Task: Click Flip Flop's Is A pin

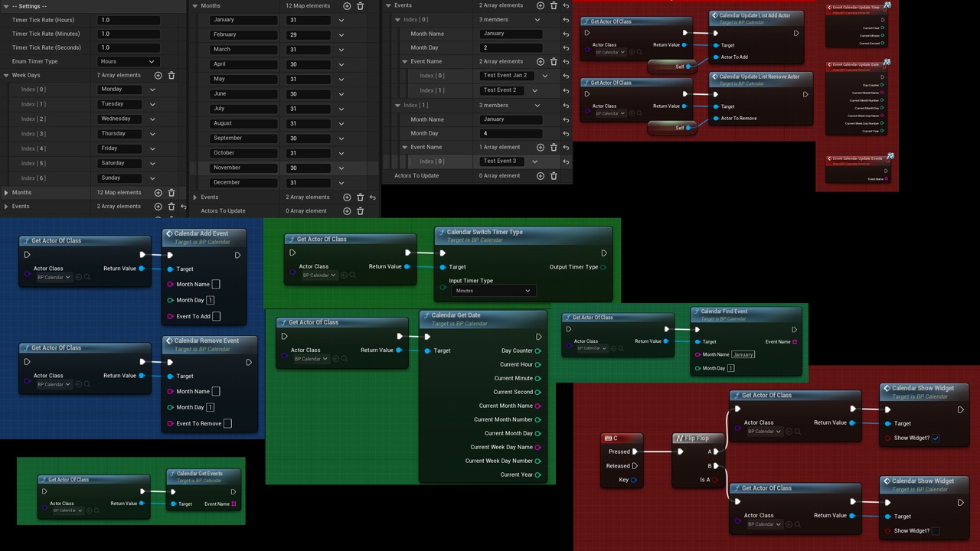Action: [716, 480]
